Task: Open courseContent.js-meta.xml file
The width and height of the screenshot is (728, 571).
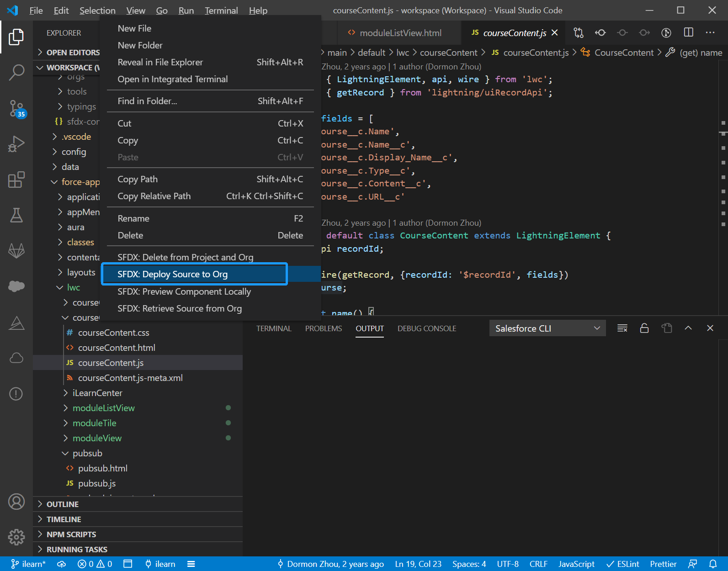Action: tap(138, 378)
